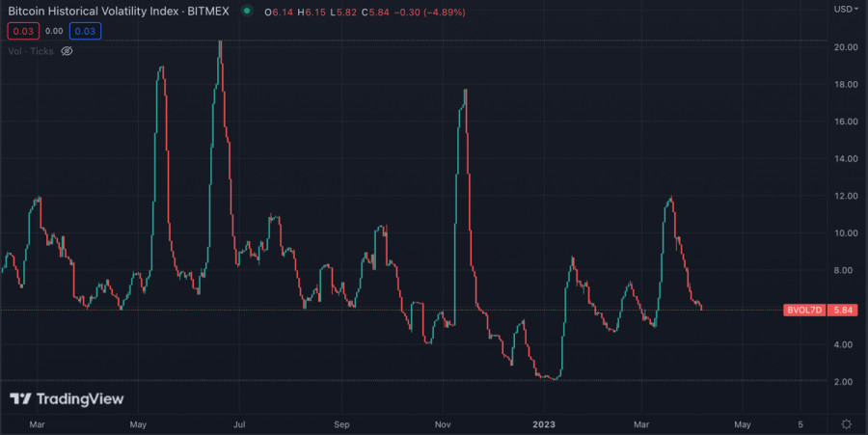This screenshot has width=868, height=435.
Task: Click the 16.00 price axis label
Action: coord(846,122)
